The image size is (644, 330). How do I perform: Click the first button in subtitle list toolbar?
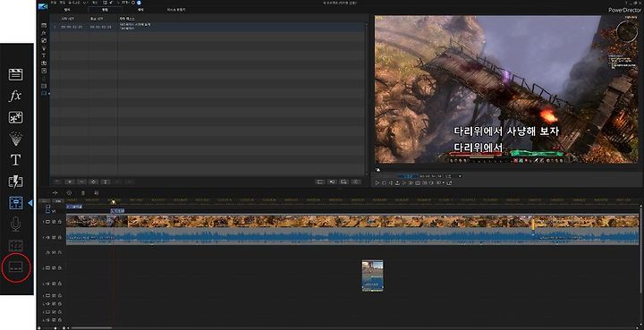58,182
